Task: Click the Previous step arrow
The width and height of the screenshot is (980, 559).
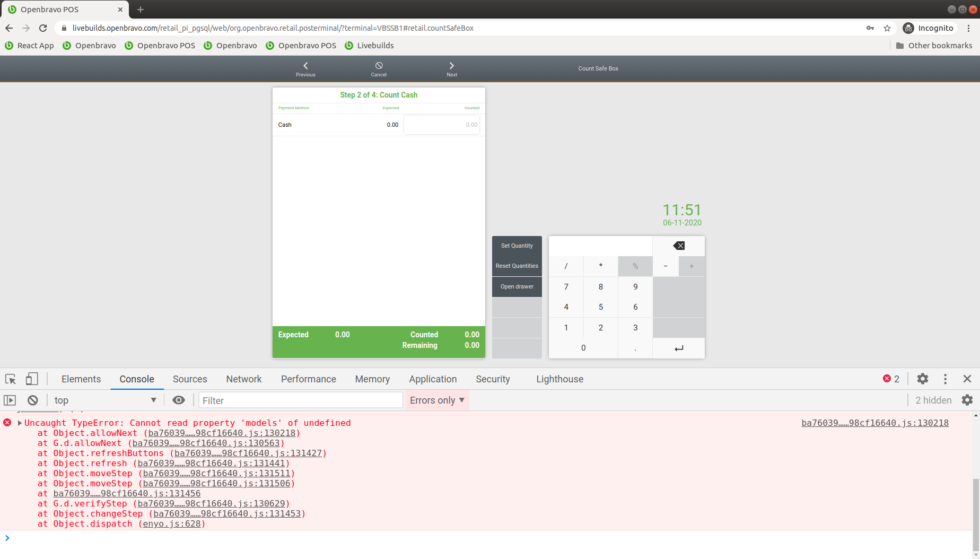Action: coord(305,68)
